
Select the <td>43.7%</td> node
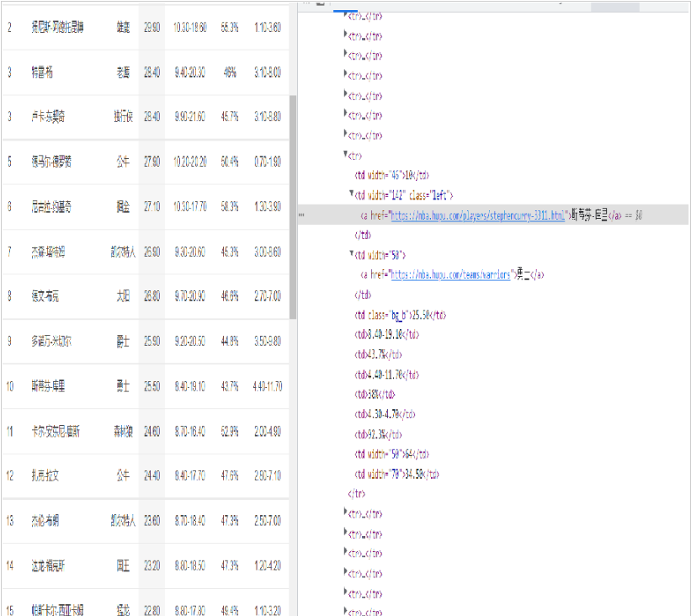click(378, 355)
